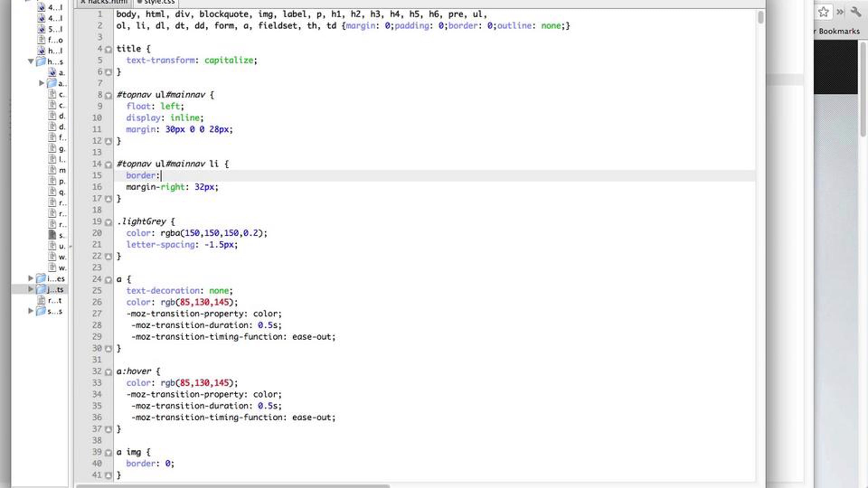The height and width of the screenshot is (488, 868).
Task: Click the fold marker at line 37
Action: pyautogui.click(x=108, y=429)
